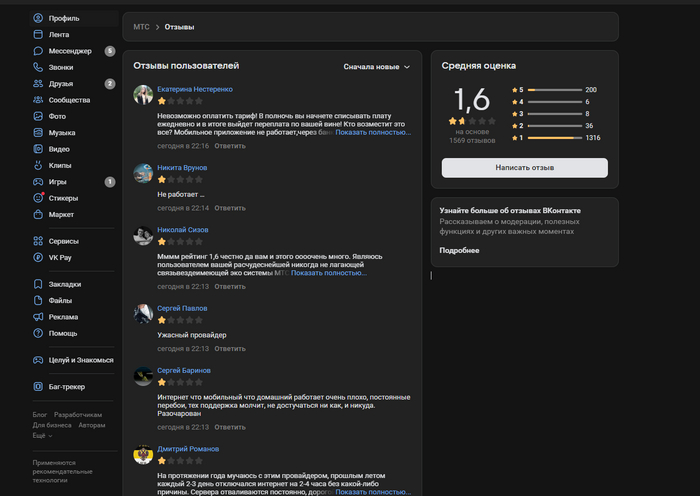Click the 2-star rating bar with 36

pyautogui.click(x=556, y=126)
